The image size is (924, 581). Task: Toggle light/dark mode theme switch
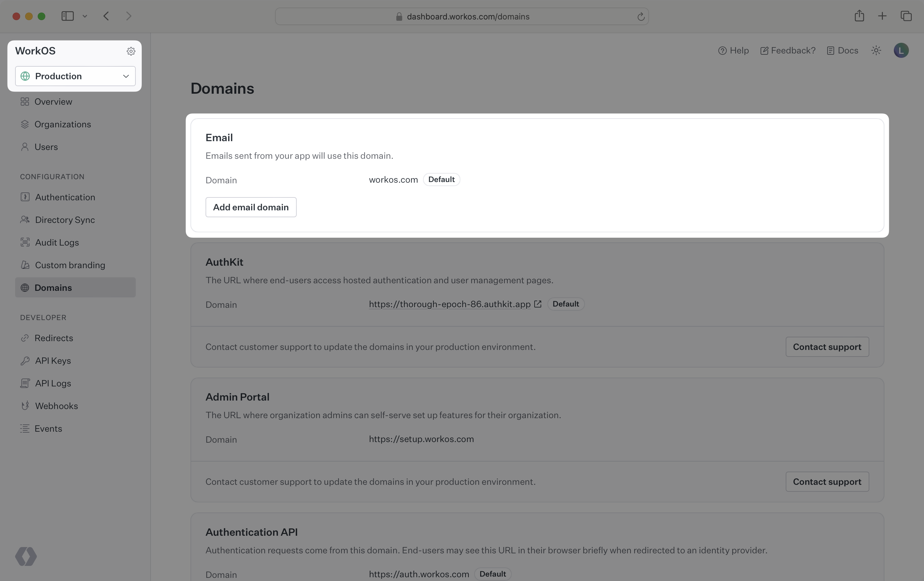(877, 50)
